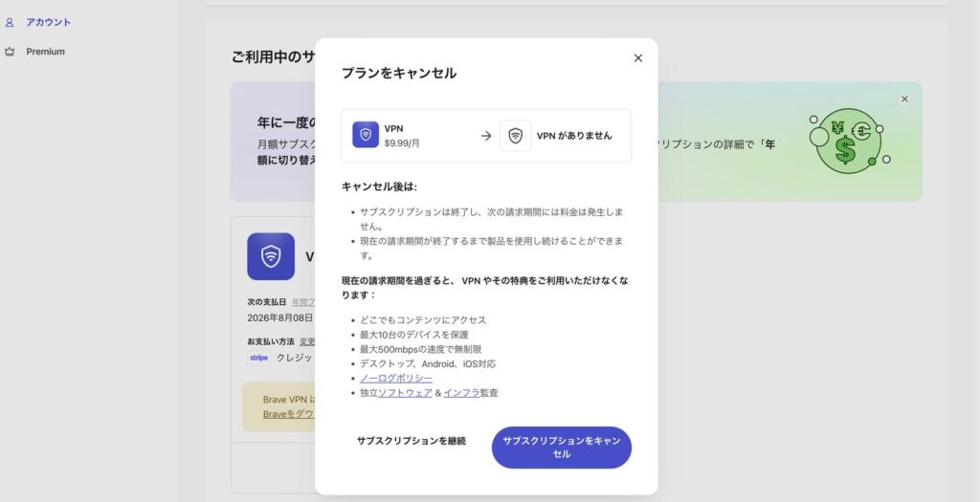Screen dimensions: 980x502
Task: Click the VPN がありません label
Action: click(x=574, y=136)
